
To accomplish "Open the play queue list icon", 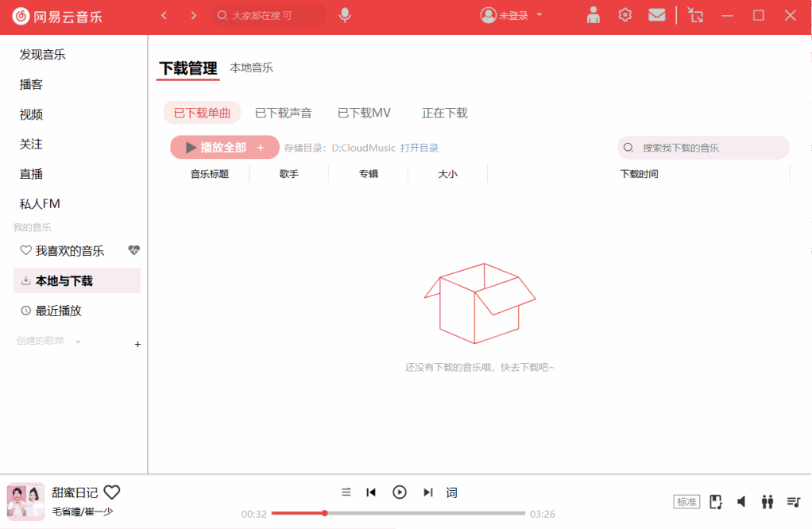I will click(x=794, y=501).
